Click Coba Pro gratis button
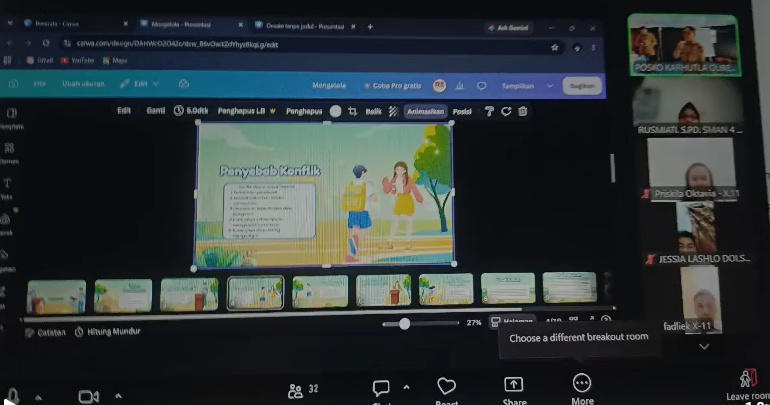 point(392,85)
